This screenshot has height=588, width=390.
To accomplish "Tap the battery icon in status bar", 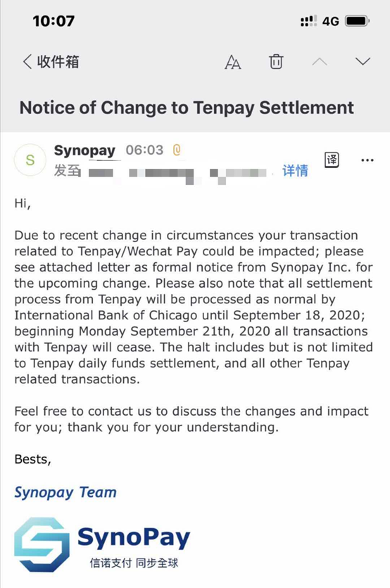I will point(357,21).
